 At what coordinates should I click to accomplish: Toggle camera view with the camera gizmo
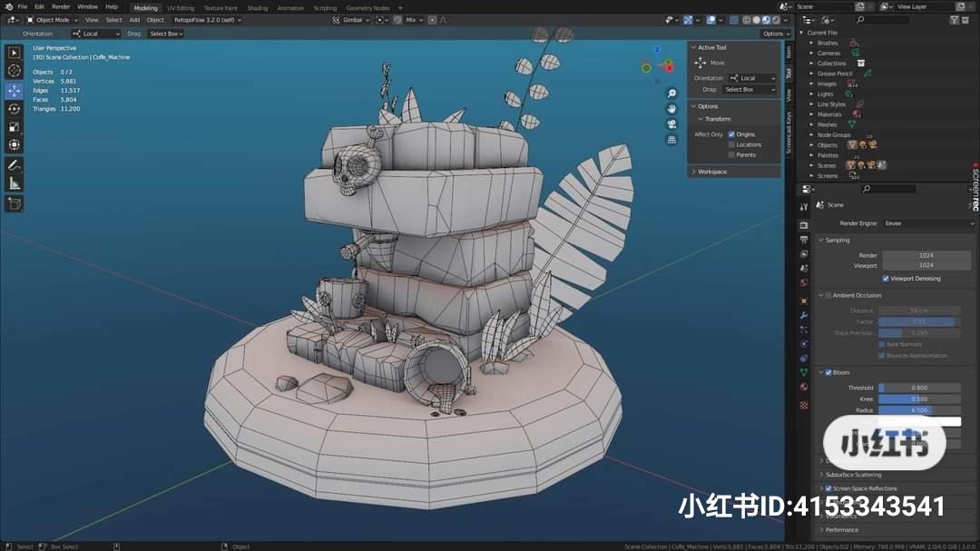tap(671, 124)
